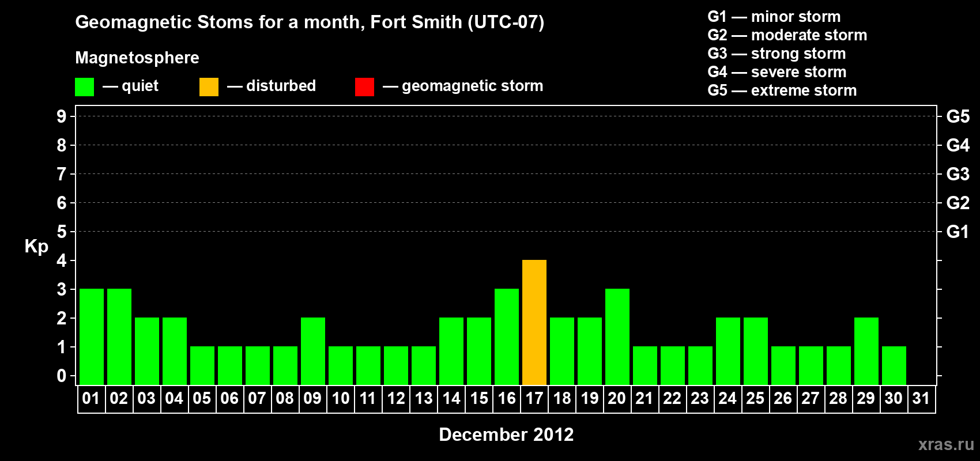Select the green bar for day 20

pos(617,337)
